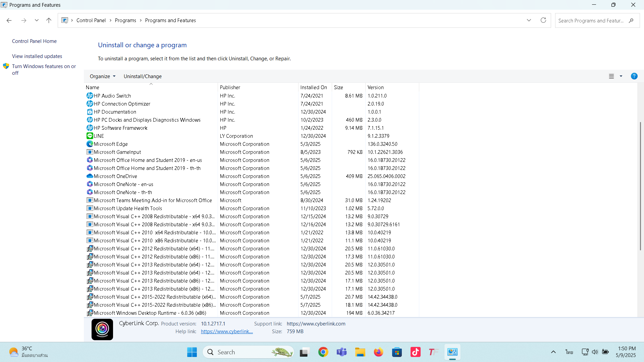Navigate to Programs in the breadcrumb

(125, 20)
